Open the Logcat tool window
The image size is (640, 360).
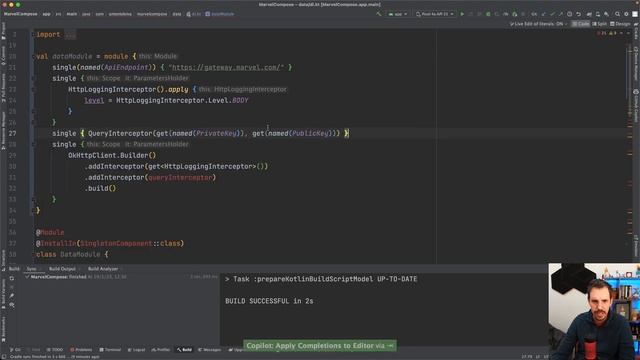tap(136, 350)
